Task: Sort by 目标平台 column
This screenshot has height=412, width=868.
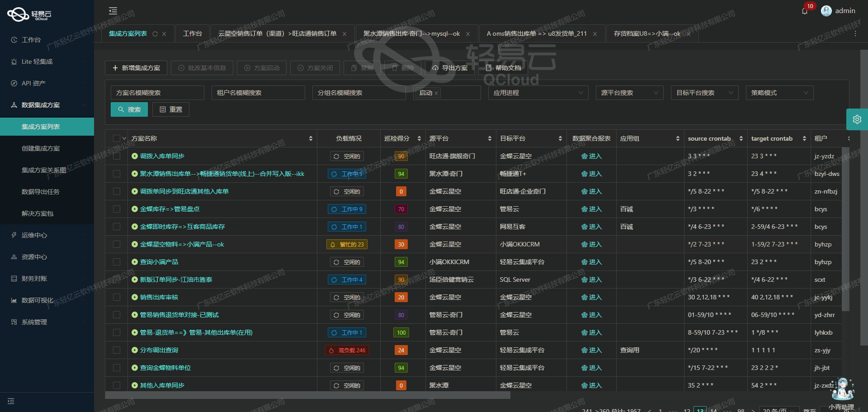Action: [560, 138]
